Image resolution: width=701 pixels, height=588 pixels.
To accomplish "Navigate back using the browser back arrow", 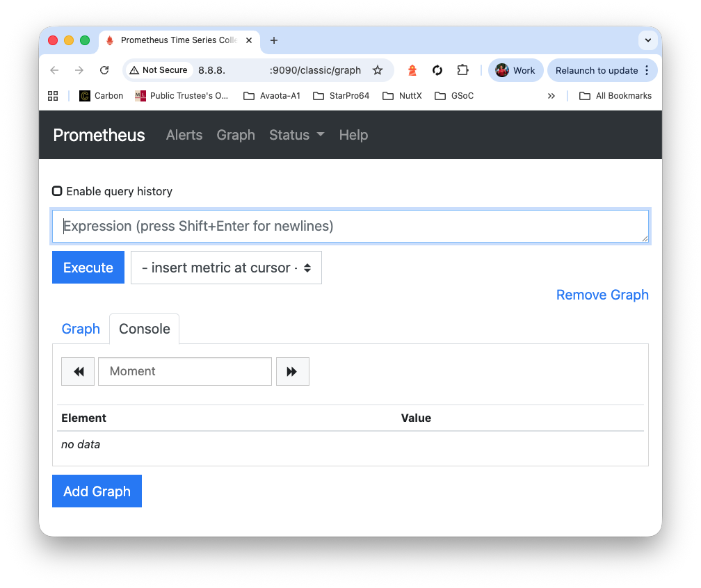I will [54, 70].
